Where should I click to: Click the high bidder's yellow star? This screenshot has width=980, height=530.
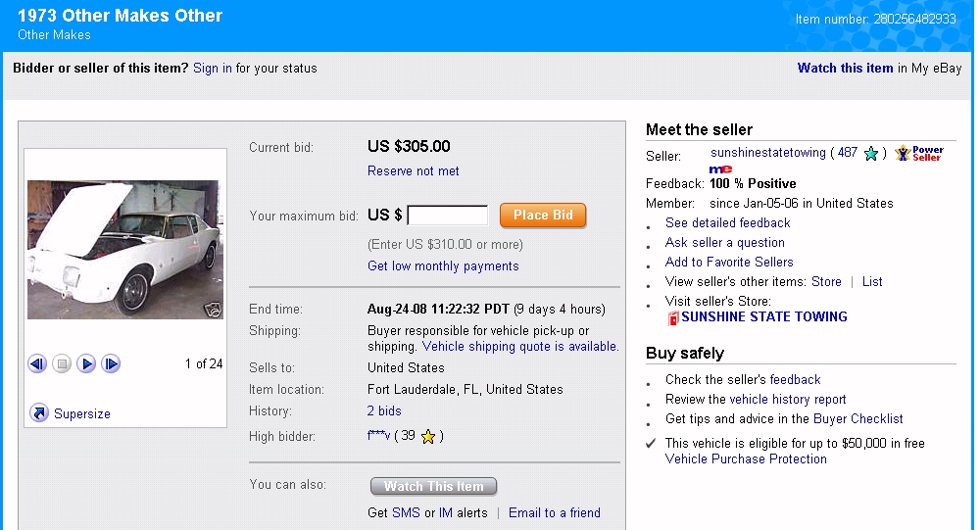(x=428, y=437)
